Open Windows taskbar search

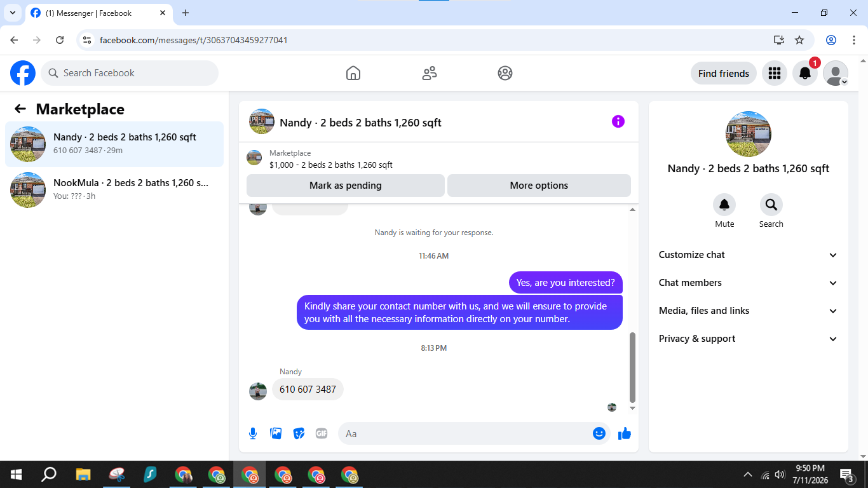pyautogui.click(x=49, y=475)
